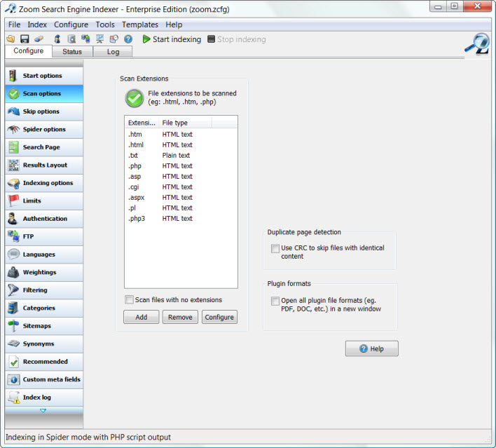Toggle Open all plugin file formats checkbox
496x448 pixels.
(x=275, y=301)
